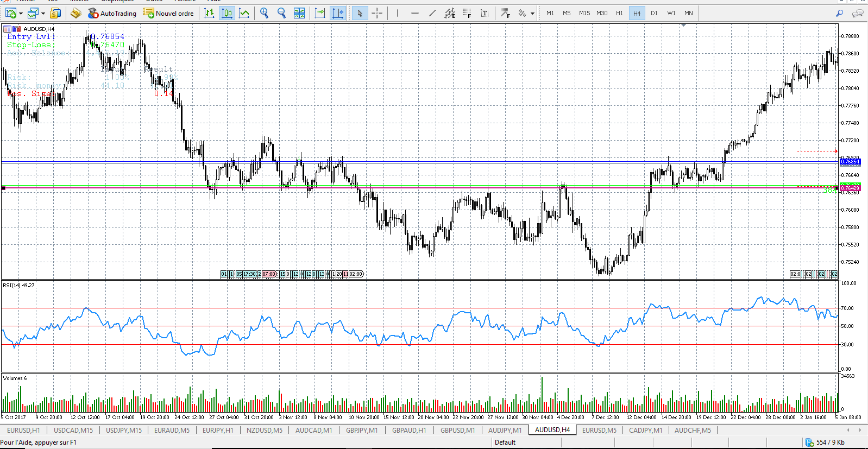Set timeframe to W1
The width and height of the screenshot is (868, 449).
tap(671, 13)
